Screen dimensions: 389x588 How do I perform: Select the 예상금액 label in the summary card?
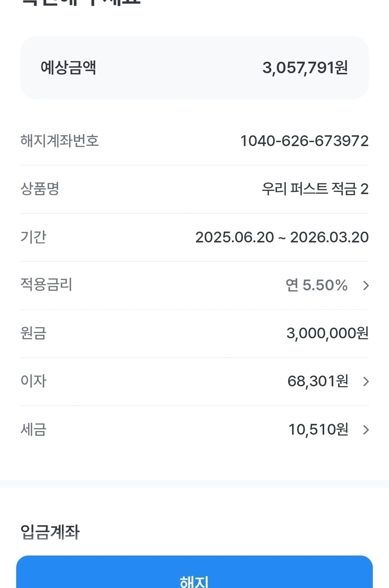[68, 68]
